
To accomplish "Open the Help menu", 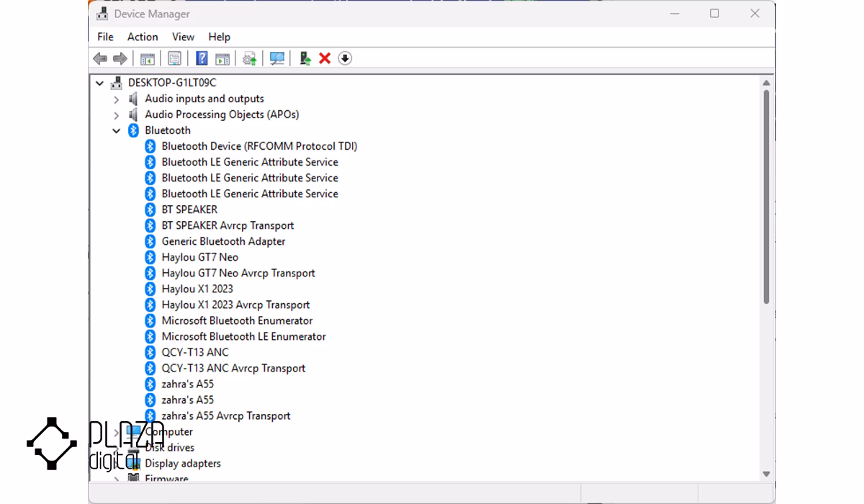I will [x=220, y=37].
